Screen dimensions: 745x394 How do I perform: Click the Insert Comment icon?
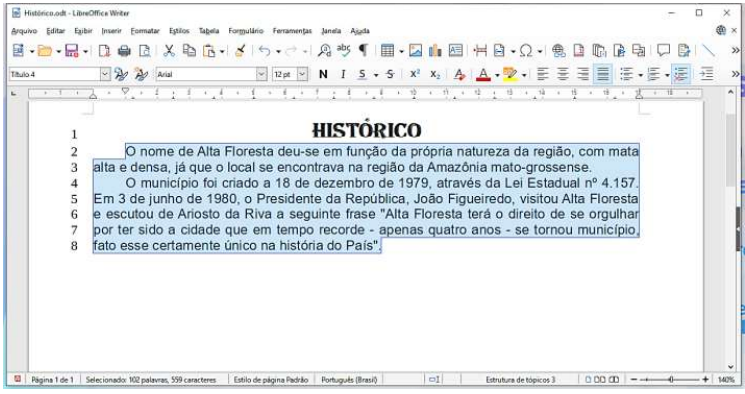(x=663, y=50)
